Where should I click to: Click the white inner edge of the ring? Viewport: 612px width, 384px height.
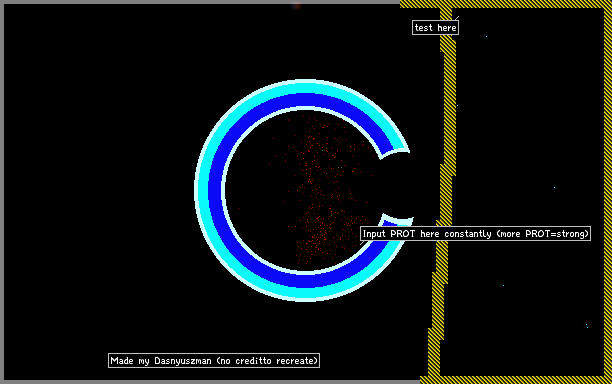[224, 191]
